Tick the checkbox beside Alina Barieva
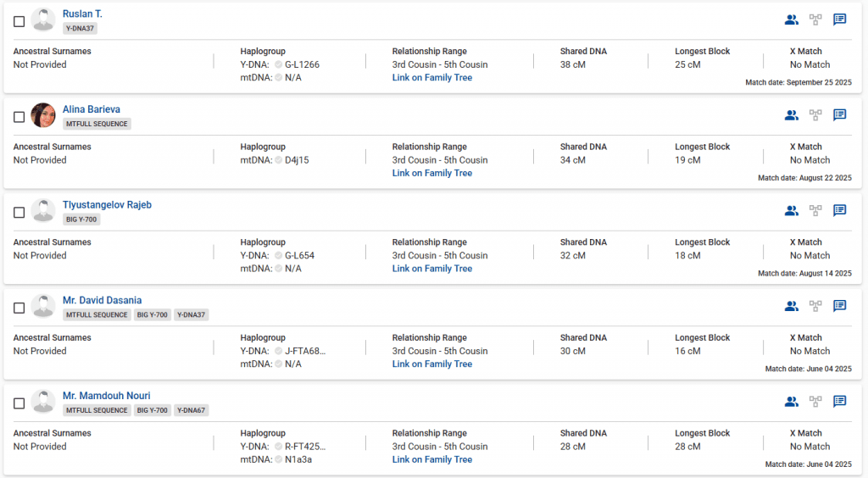This screenshot has width=868, height=478. 19,117
